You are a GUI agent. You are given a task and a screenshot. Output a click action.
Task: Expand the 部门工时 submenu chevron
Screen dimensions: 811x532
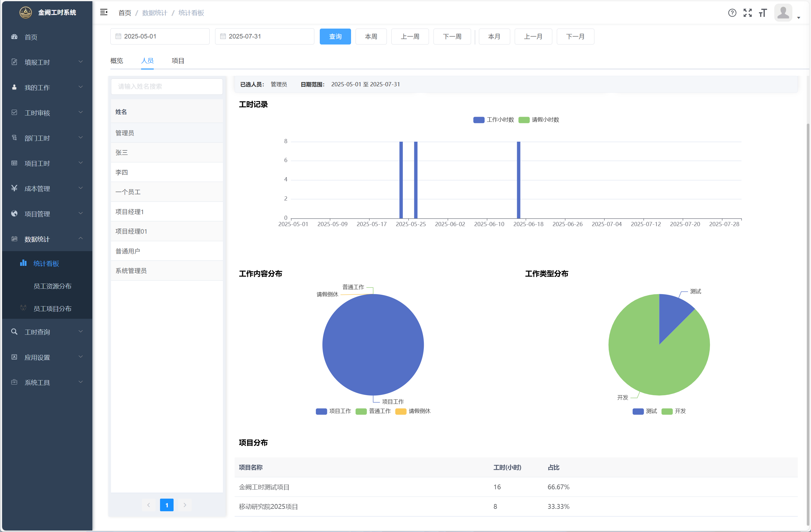click(80, 137)
